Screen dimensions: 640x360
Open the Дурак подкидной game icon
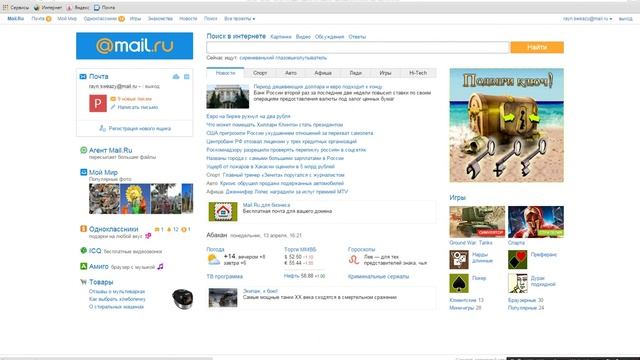518,283
